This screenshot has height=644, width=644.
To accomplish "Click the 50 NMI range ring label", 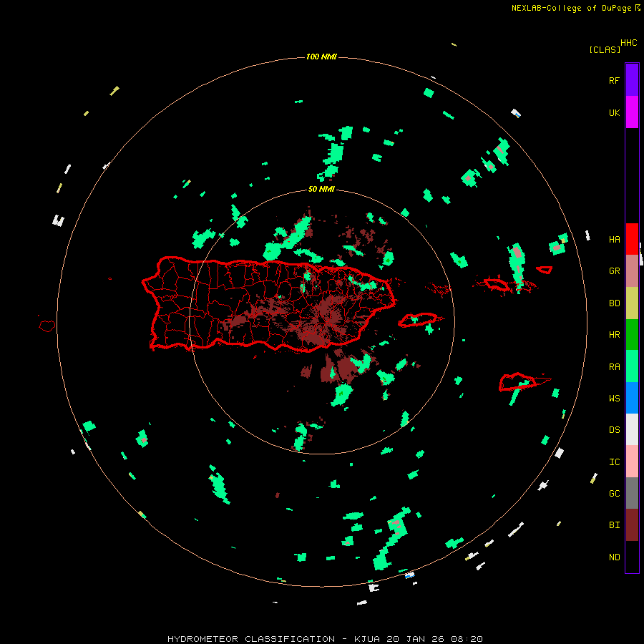I will 321,189.
